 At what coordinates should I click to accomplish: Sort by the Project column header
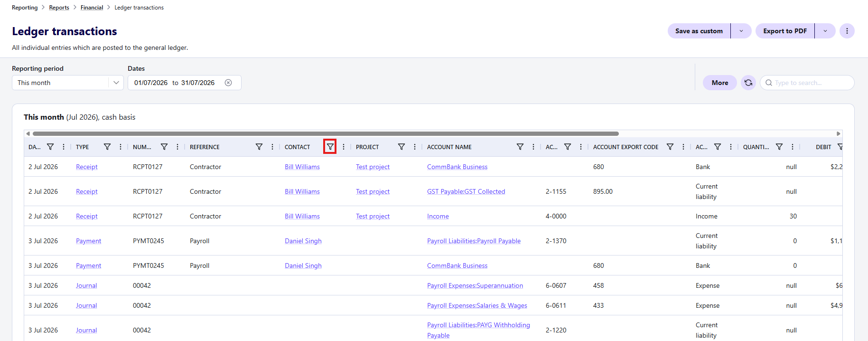click(367, 147)
